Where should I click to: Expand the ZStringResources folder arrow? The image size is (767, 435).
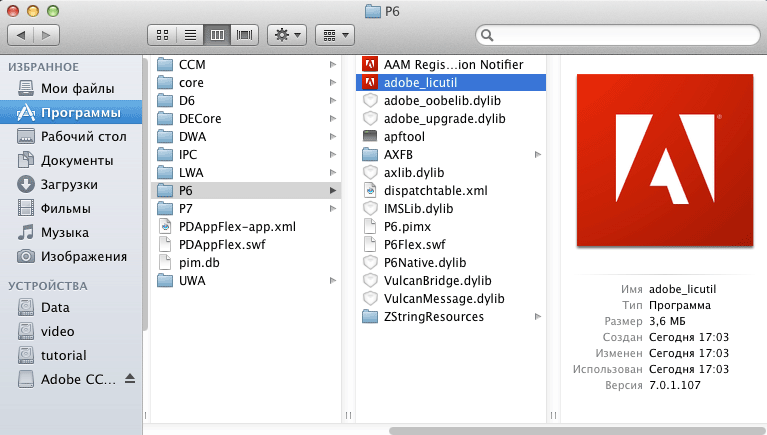(x=538, y=317)
